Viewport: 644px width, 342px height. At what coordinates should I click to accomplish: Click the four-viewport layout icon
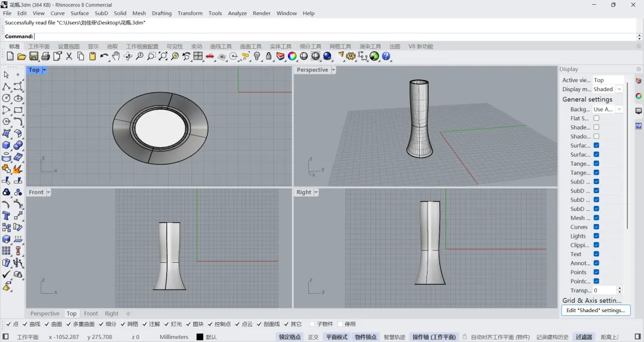198,56
